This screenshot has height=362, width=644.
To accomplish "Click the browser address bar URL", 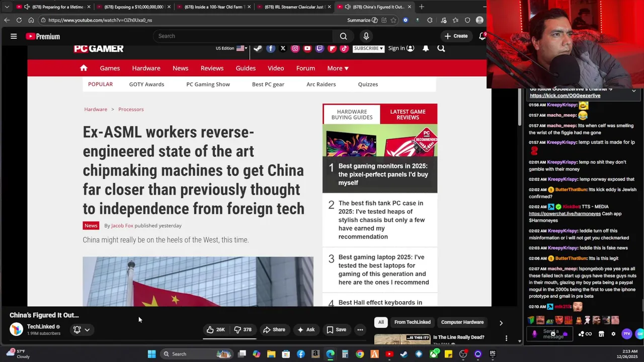I will pos(101,20).
